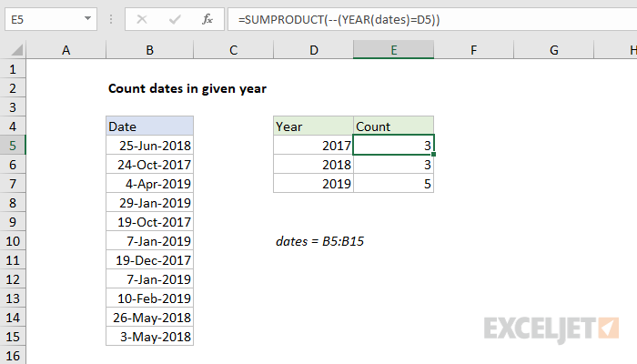Click the 'Count' header cell
Screen dimensions: 637x364
click(394, 126)
